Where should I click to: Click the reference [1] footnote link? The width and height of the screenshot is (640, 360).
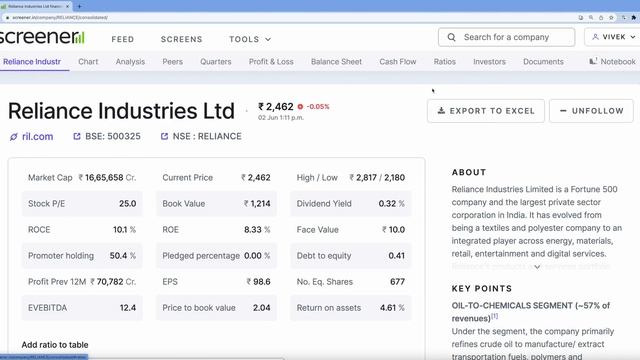pyautogui.click(x=494, y=316)
